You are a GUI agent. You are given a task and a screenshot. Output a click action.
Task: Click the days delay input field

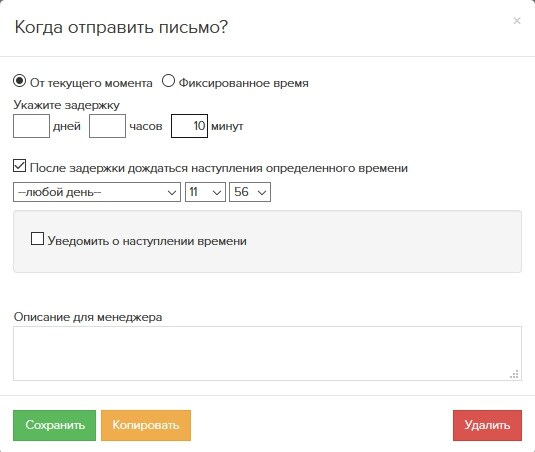[x=31, y=126]
